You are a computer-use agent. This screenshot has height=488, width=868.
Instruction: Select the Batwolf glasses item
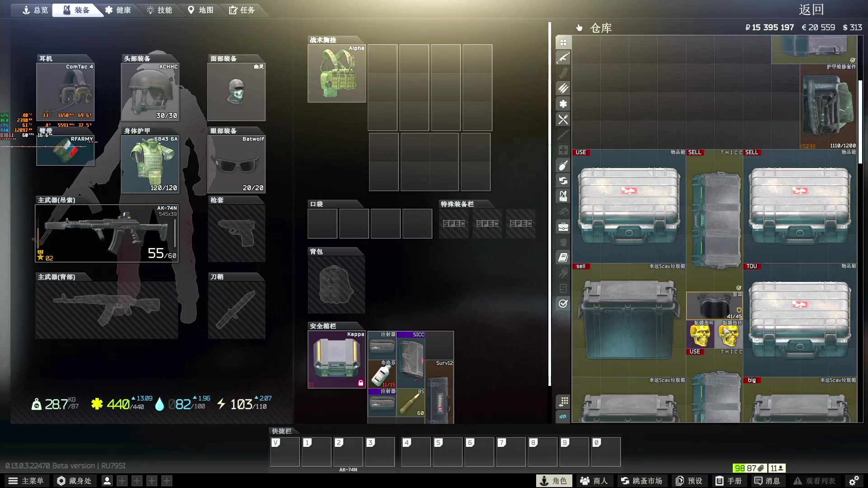click(x=236, y=164)
